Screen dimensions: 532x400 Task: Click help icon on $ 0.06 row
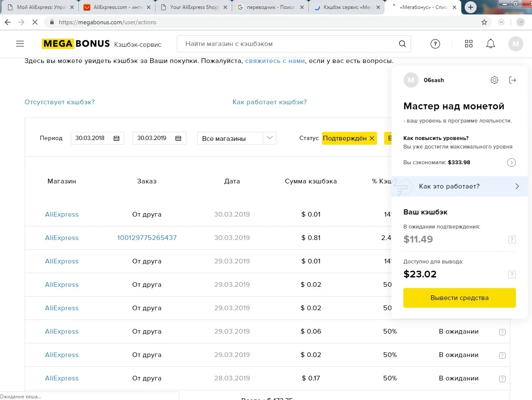pyautogui.click(x=502, y=332)
